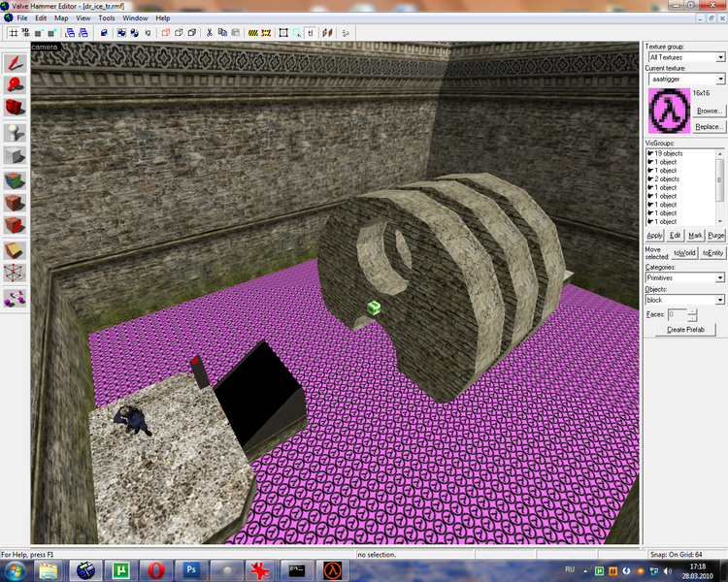Click the VisGroups list scroll-up arrow
This screenshot has height=582, width=728.
720,153
